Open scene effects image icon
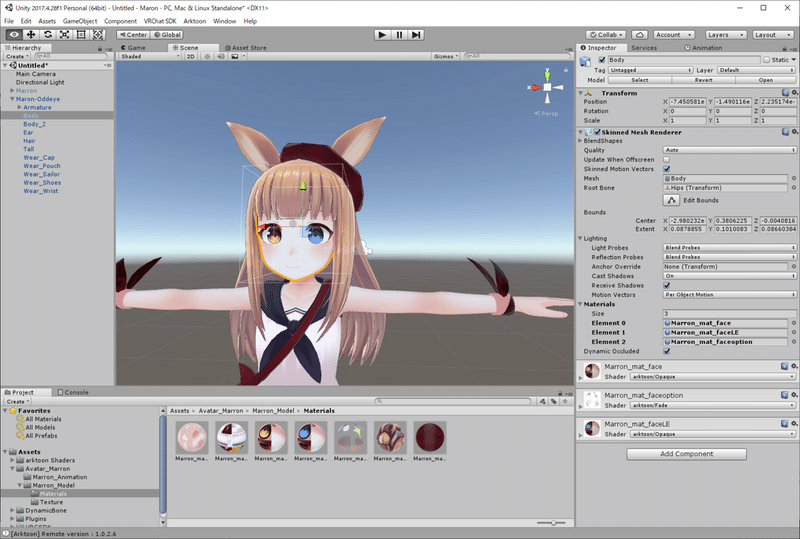Screen dimensions: 800x539 (x=235, y=56)
